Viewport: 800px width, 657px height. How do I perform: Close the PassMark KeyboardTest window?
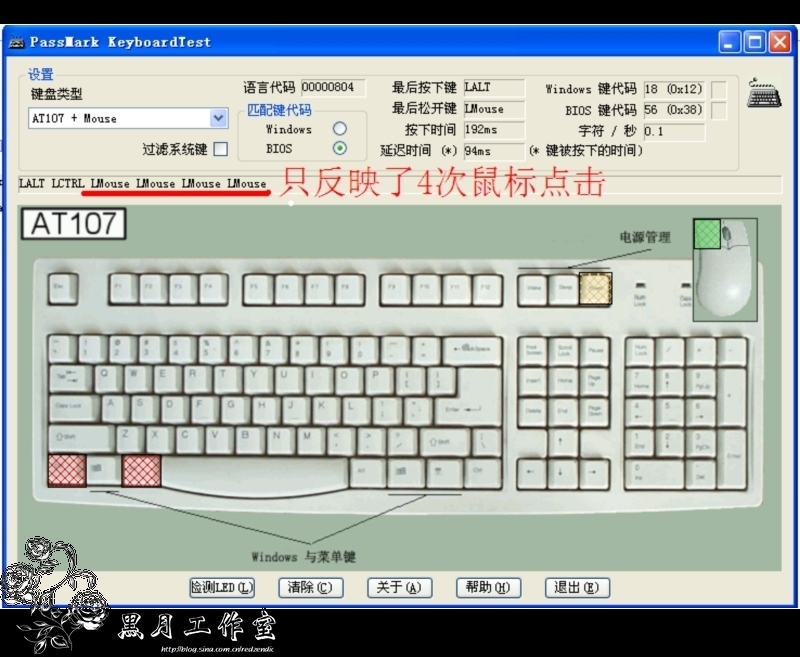point(780,42)
